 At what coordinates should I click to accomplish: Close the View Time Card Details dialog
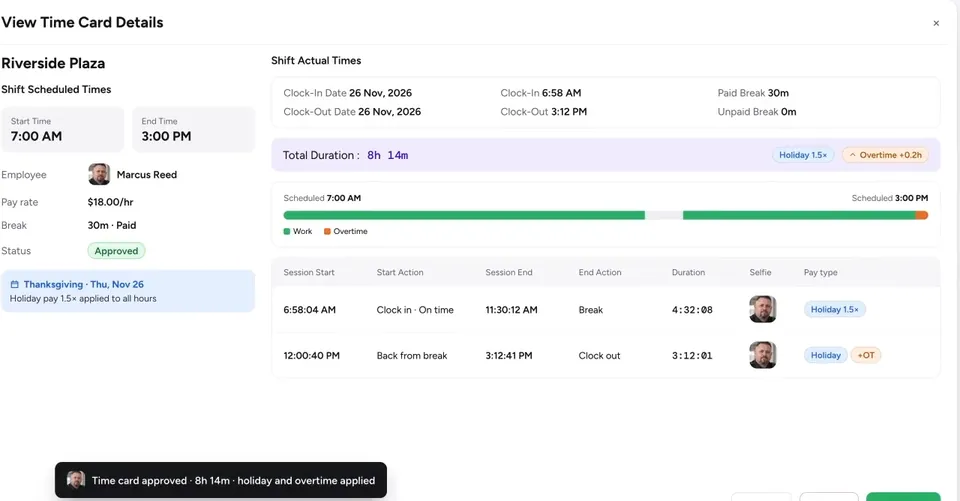pos(936,23)
